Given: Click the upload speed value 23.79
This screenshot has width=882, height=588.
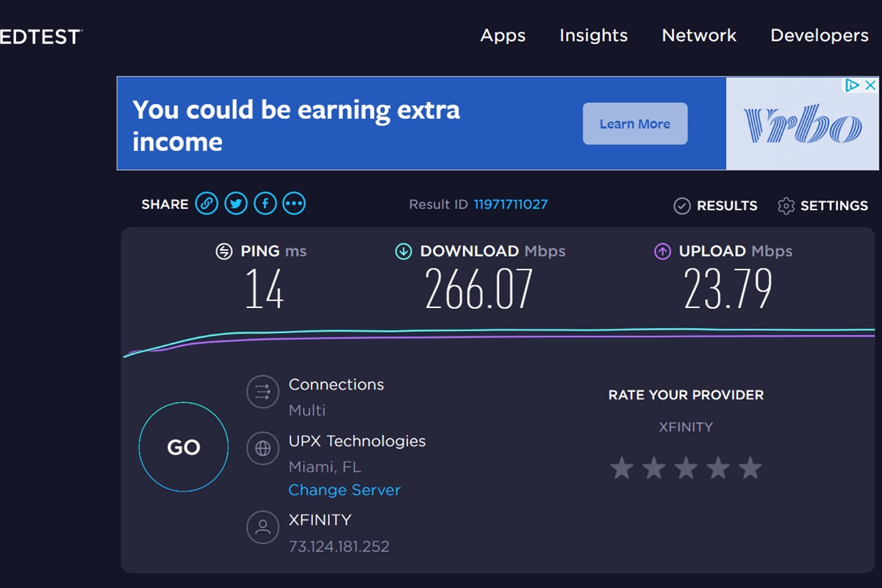Looking at the screenshot, I should [728, 289].
